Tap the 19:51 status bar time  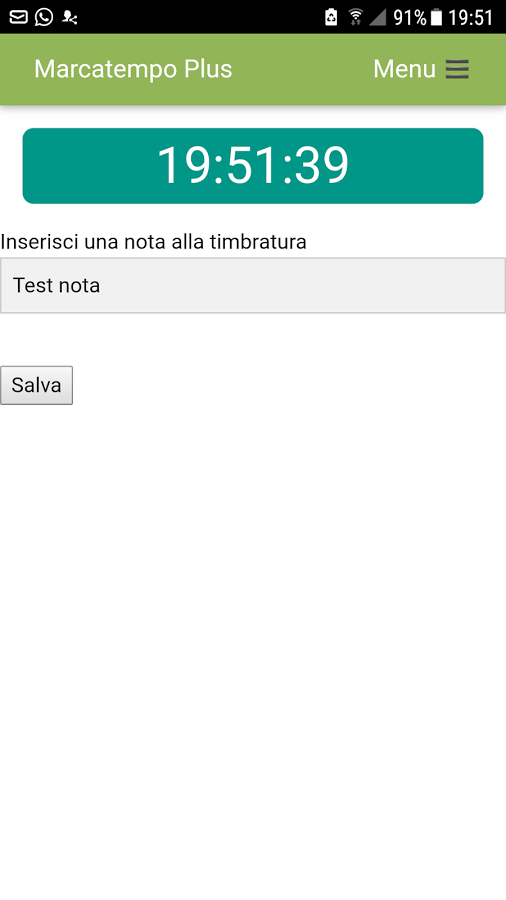point(470,18)
